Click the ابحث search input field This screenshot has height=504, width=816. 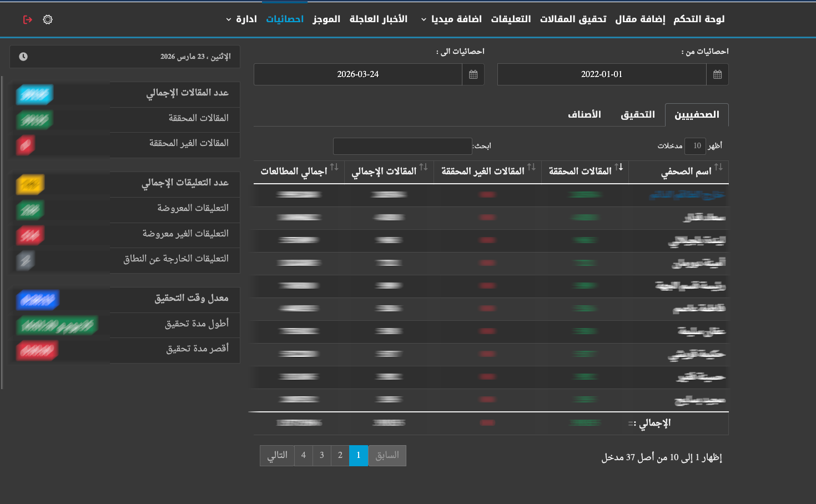click(402, 147)
